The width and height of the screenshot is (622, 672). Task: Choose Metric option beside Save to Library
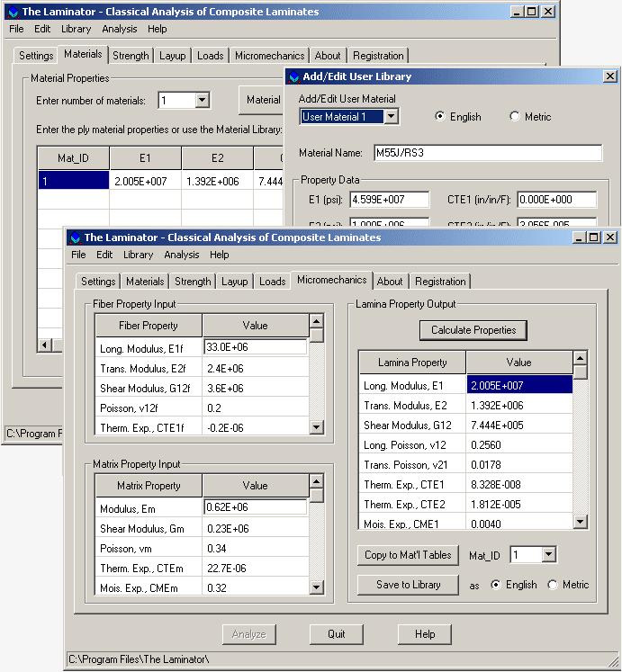pos(553,585)
